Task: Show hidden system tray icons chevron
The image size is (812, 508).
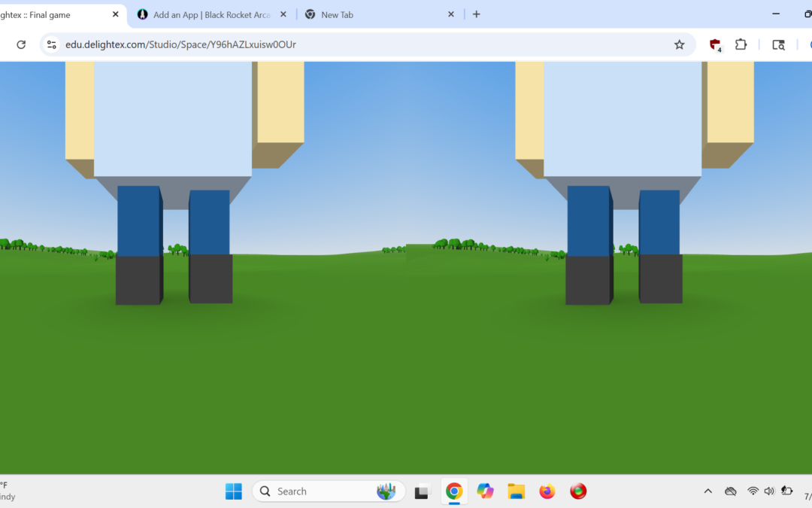Action: [708, 491]
